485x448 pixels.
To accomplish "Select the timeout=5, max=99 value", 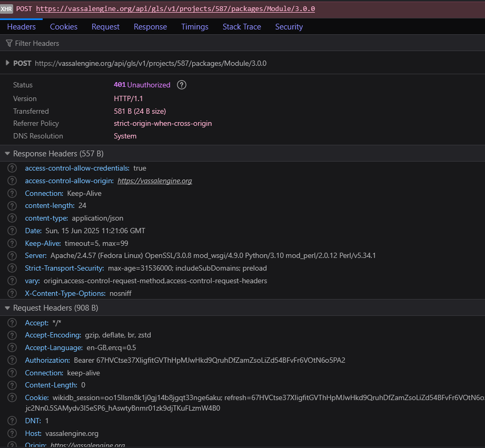I will point(96,243).
